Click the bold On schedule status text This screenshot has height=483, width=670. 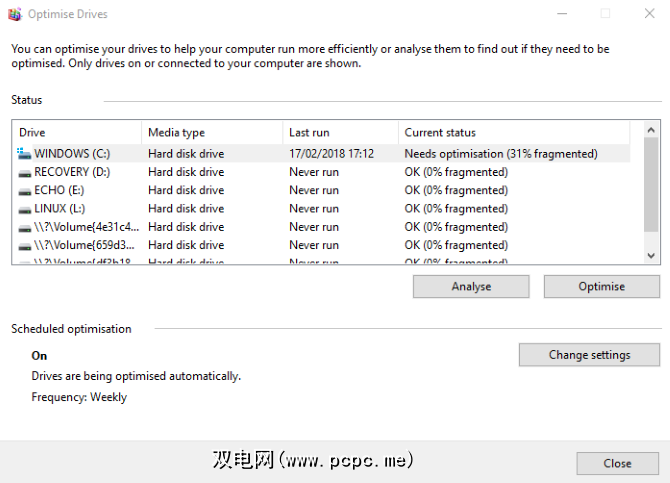click(39, 356)
